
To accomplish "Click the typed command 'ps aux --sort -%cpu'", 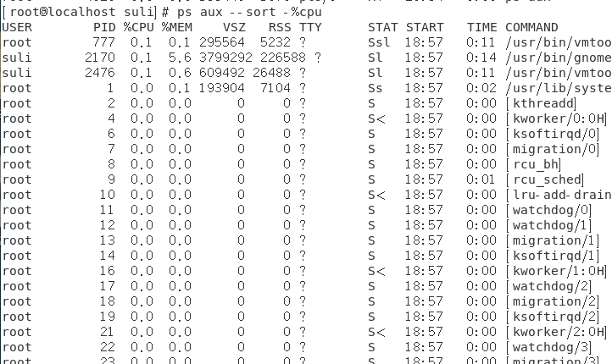I will 249,12.
